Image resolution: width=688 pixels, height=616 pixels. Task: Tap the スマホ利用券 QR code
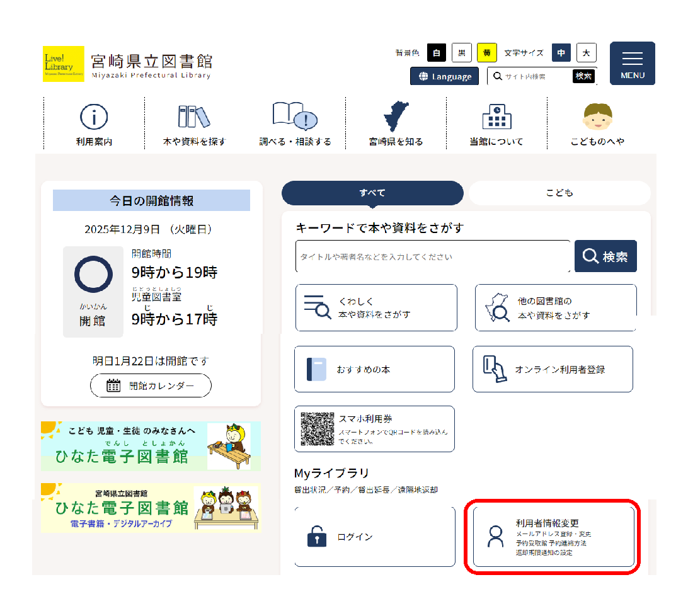(318, 429)
